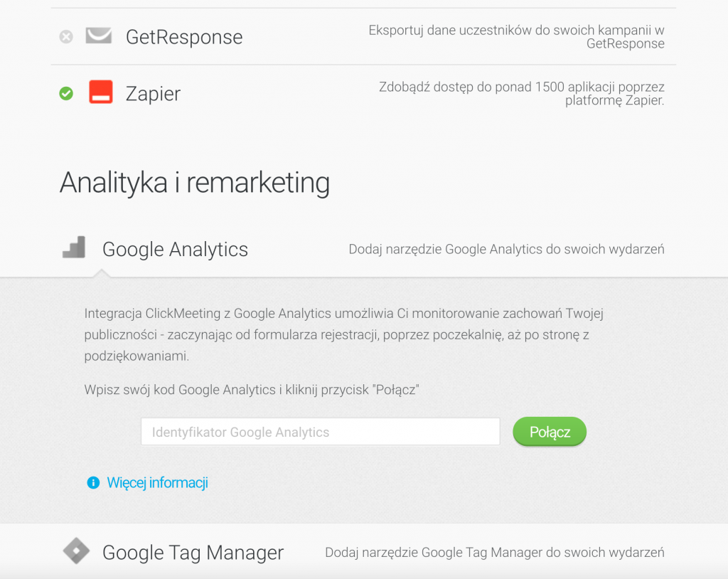Click the Google Tag Manager diamond icon
This screenshot has width=728, height=579.
pyautogui.click(x=76, y=551)
